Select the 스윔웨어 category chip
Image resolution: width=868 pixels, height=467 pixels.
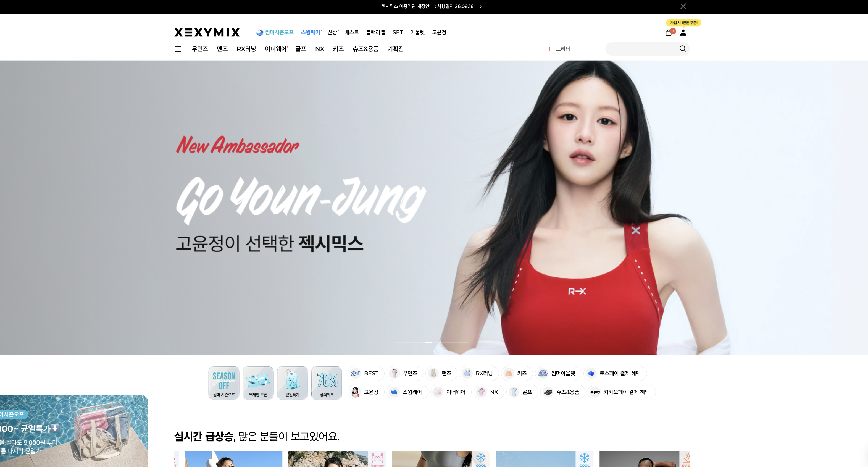coord(407,392)
